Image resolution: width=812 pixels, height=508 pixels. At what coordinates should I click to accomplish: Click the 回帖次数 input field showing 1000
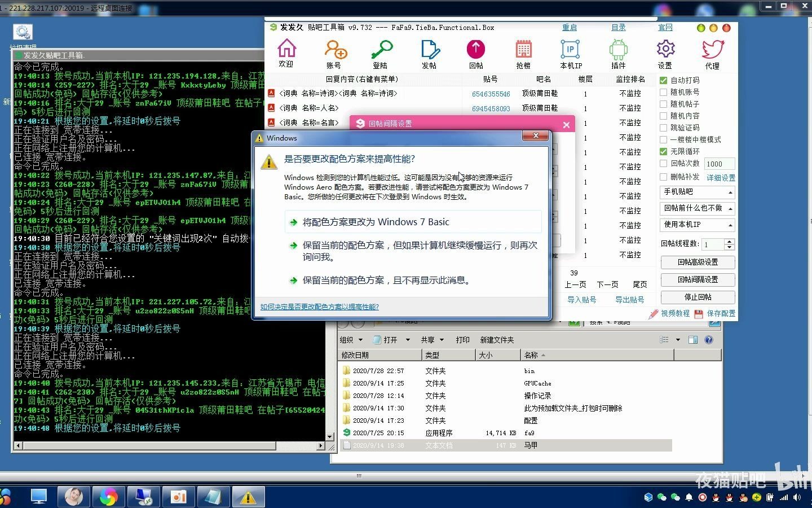(720, 164)
